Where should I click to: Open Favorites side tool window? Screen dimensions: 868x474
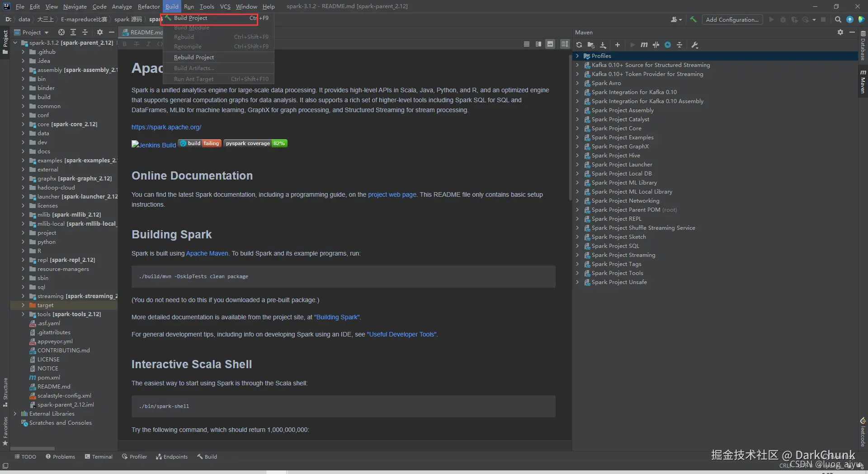5,431
